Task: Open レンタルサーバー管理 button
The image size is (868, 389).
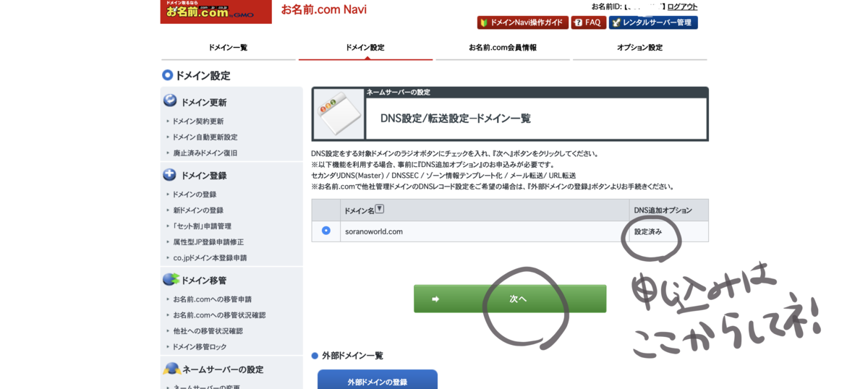Action: [x=653, y=22]
